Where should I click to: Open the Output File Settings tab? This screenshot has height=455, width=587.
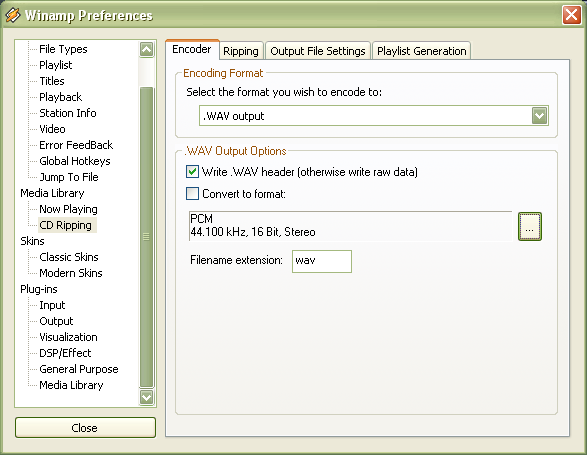(x=317, y=51)
